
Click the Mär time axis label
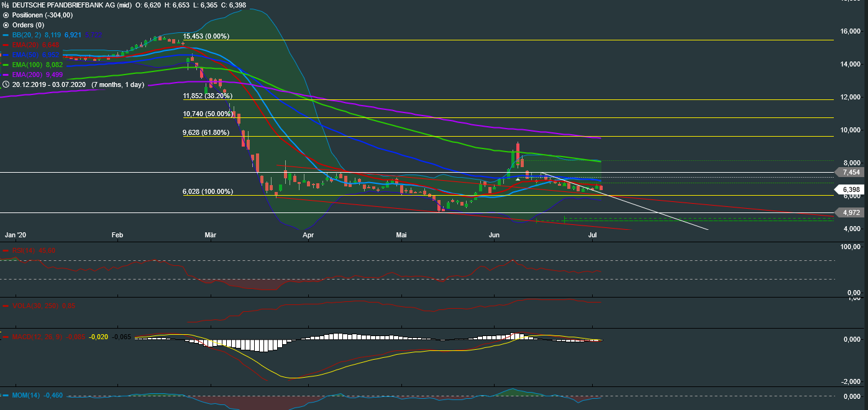tap(211, 235)
